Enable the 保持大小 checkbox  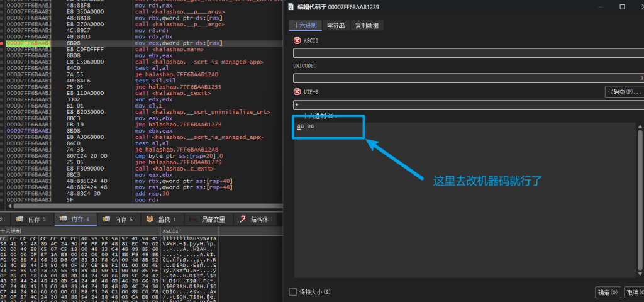click(x=293, y=292)
